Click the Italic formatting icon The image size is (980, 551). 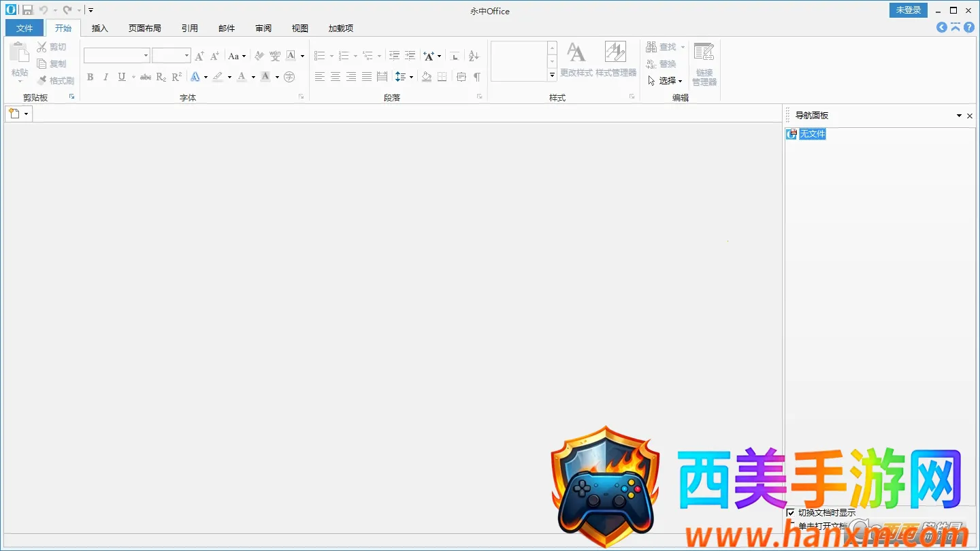[x=105, y=77]
